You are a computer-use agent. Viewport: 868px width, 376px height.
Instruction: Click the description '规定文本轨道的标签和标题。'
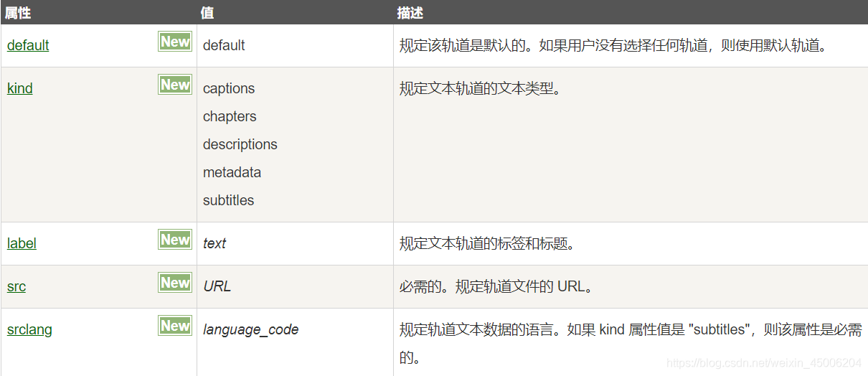488,244
